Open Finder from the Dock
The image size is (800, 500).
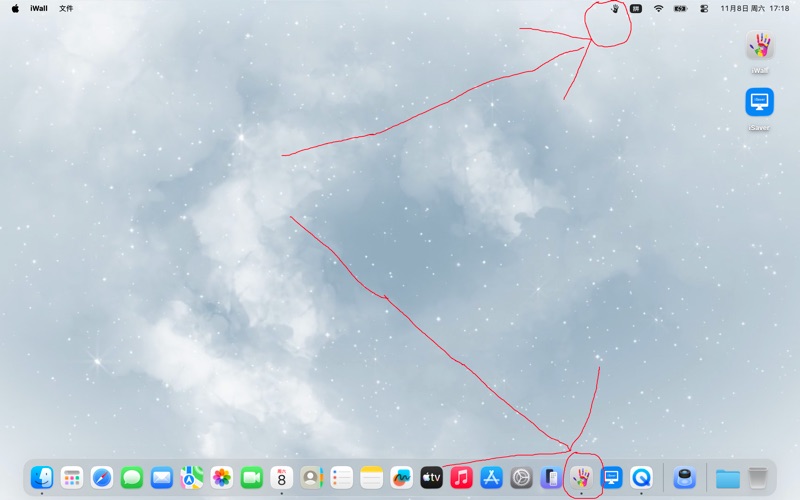coord(42,478)
